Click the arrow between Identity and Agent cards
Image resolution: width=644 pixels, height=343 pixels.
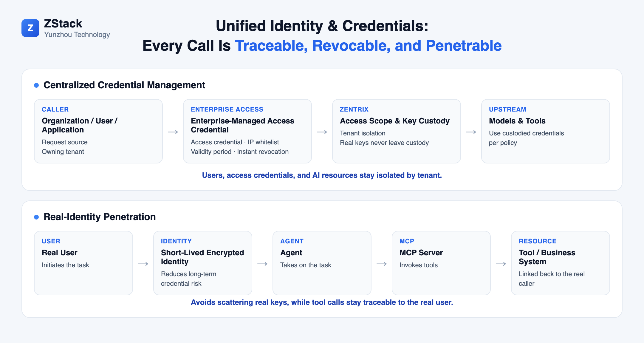pyautogui.click(x=262, y=264)
